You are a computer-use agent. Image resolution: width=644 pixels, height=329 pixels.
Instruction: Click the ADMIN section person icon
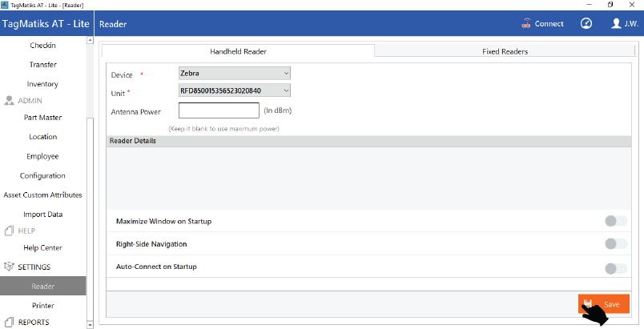point(10,101)
